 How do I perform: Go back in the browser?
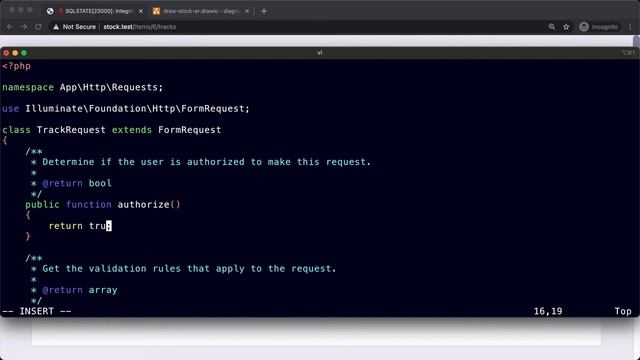[10, 27]
